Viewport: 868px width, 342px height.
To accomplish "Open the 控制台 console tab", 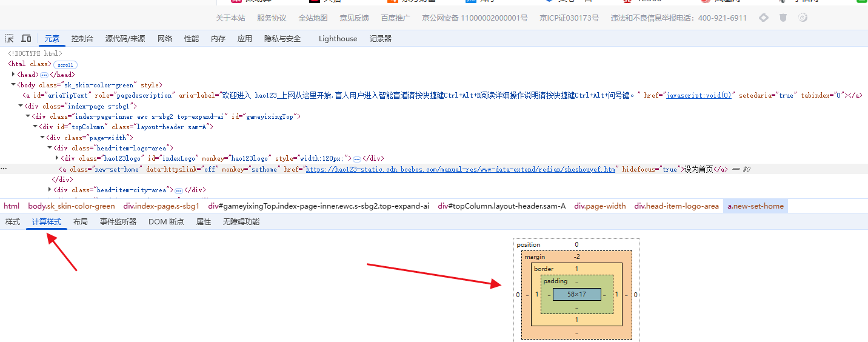I will 82,39.
